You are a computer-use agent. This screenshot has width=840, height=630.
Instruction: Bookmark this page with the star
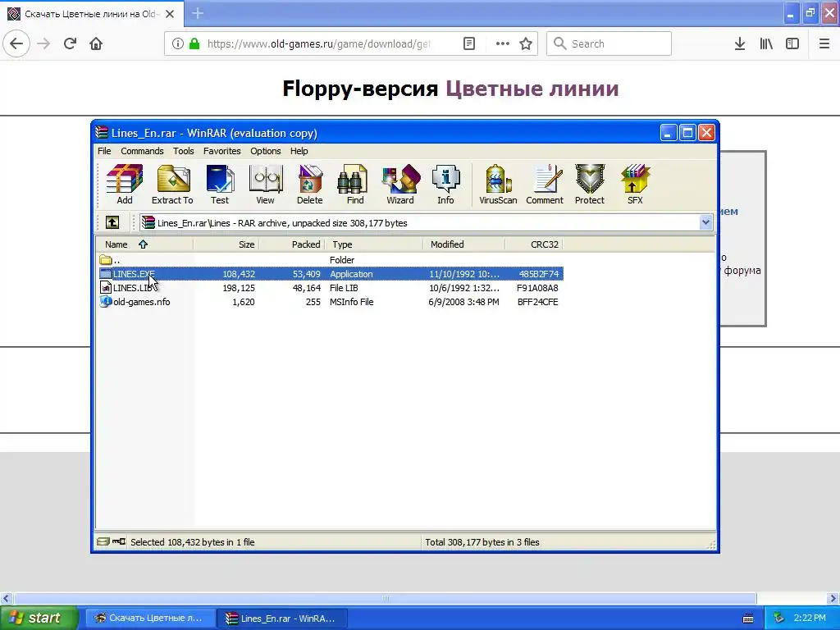point(526,43)
